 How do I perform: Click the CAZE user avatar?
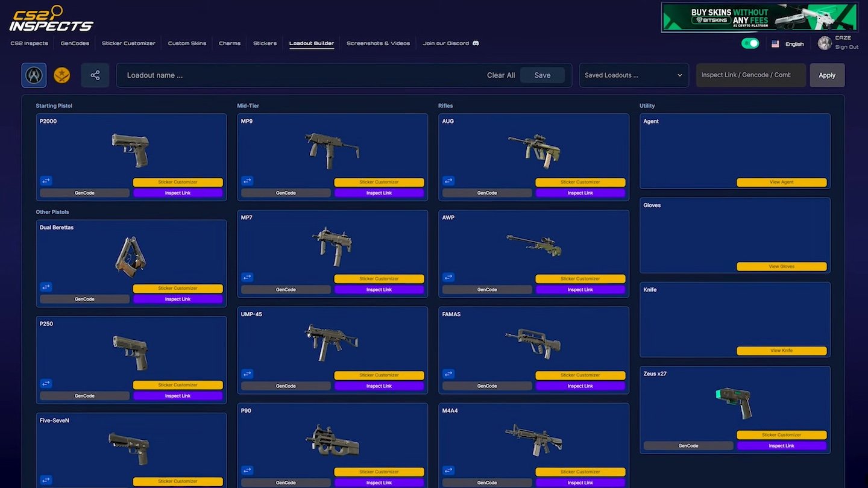(825, 43)
